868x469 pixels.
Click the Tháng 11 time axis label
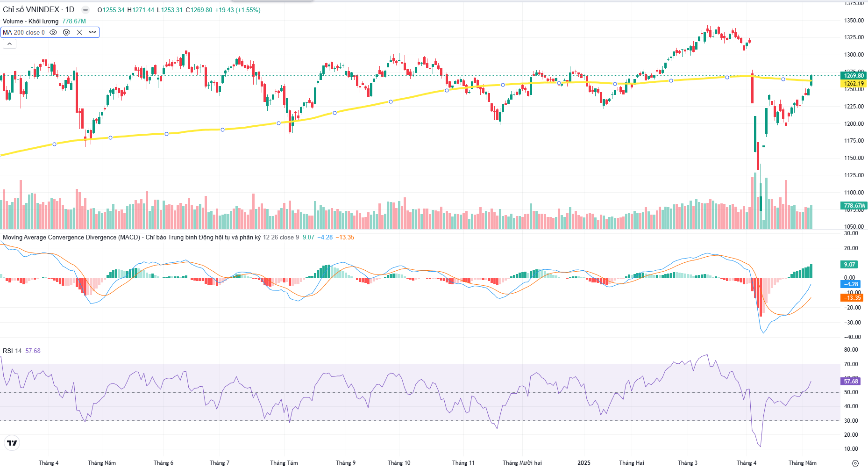[463, 463]
